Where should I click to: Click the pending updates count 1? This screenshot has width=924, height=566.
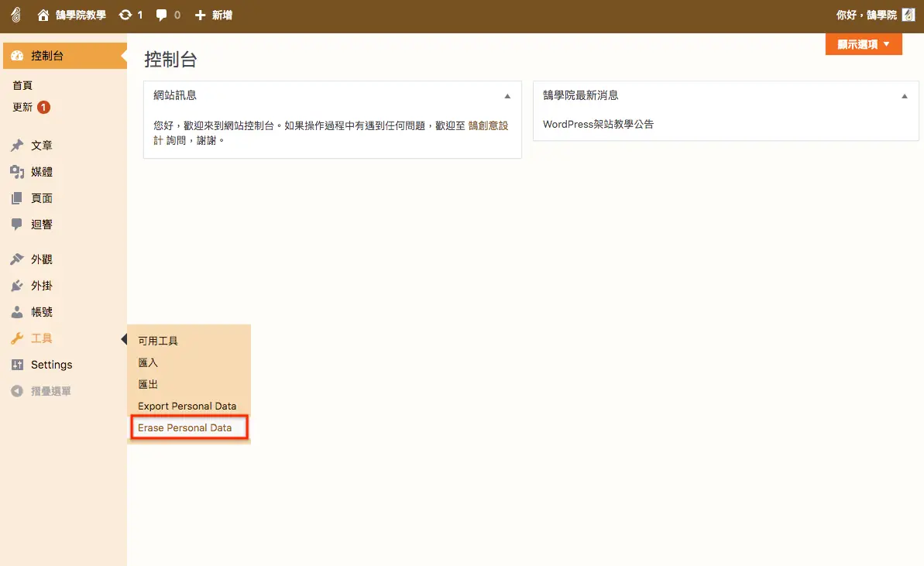pos(139,15)
